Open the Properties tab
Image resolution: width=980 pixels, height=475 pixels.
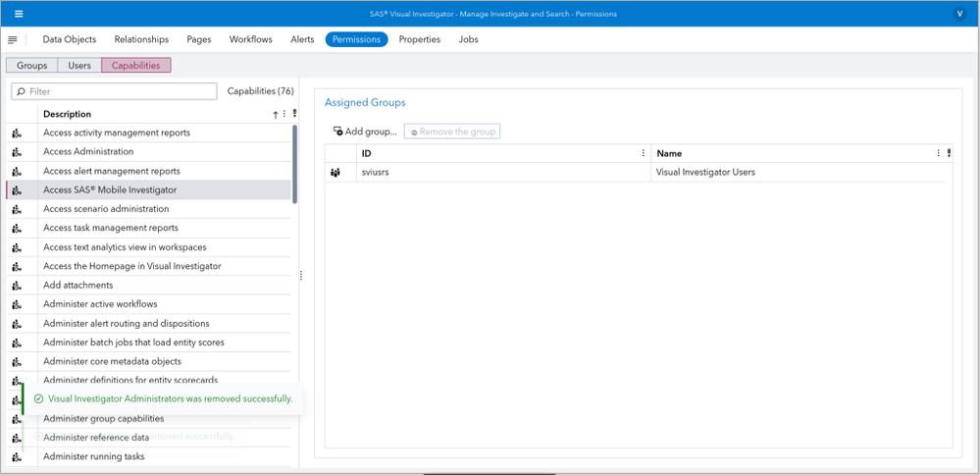(420, 39)
